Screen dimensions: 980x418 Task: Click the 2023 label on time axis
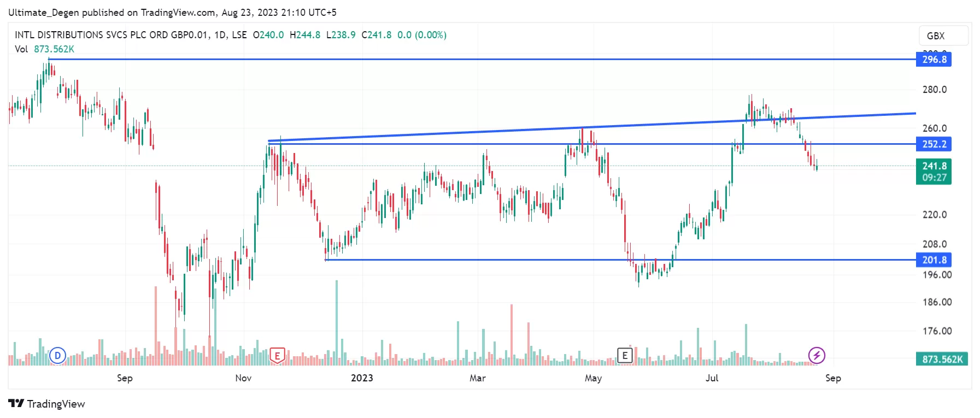[x=362, y=378]
